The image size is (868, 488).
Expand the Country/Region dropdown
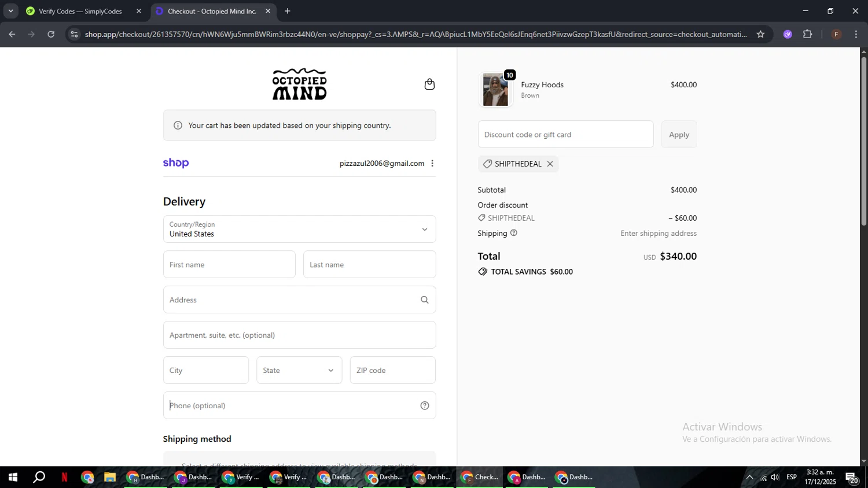299,229
